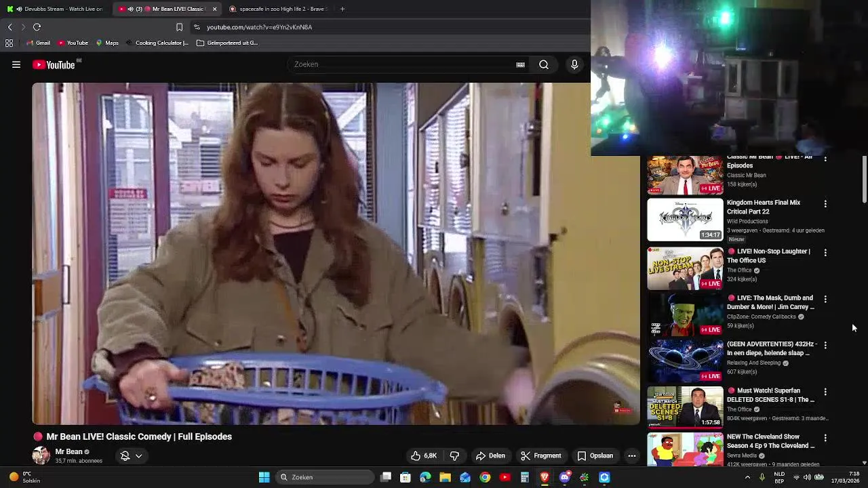Expand the subscription notification dropdown chevron
The height and width of the screenshot is (488, 868).
point(138,455)
